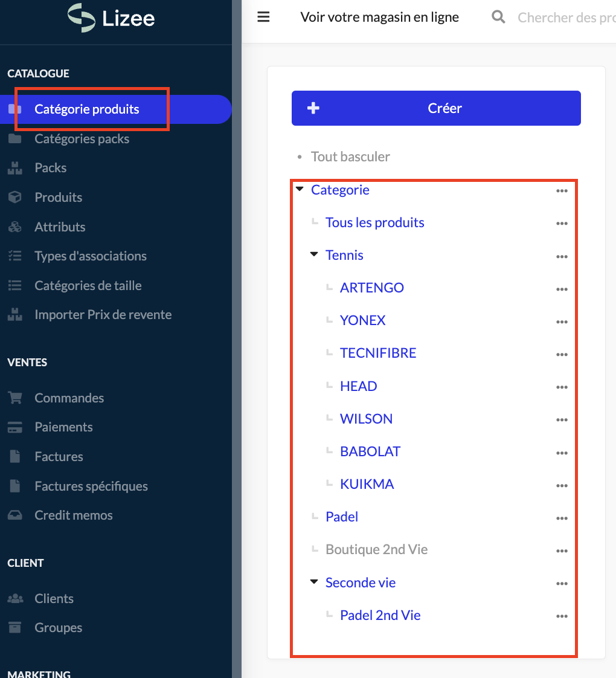616x678 pixels.
Task: Select HEAD subcategory
Action: point(358,386)
